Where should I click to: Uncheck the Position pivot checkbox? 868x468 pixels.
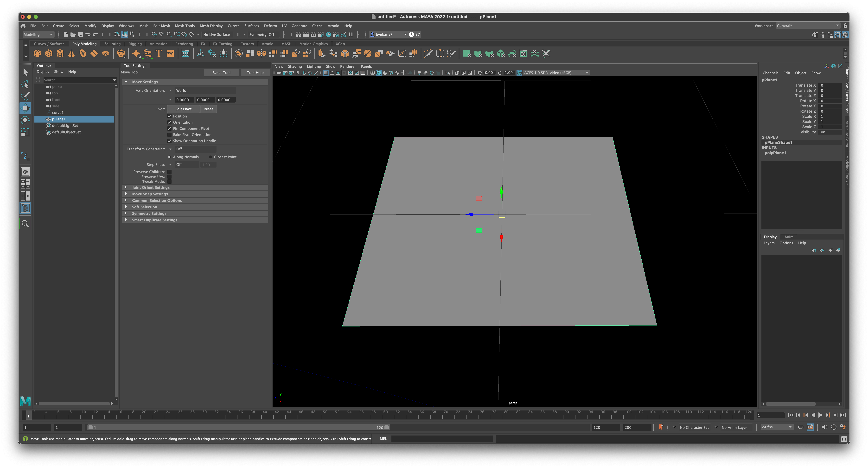coord(169,116)
